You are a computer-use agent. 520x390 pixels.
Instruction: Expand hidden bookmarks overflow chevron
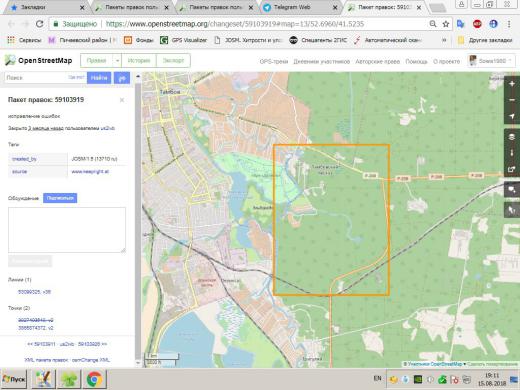pyautogui.click(x=444, y=40)
